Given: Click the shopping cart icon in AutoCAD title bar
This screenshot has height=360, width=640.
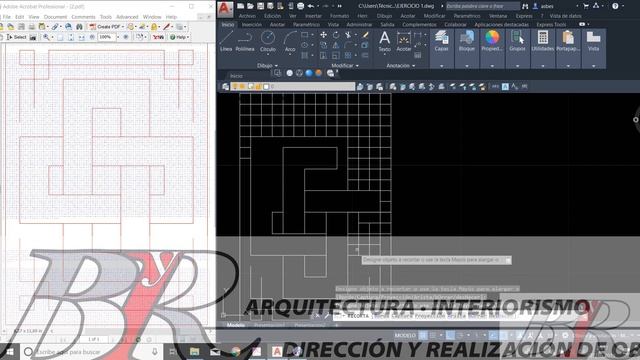Looking at the screenshot, I should coord(586,6).
